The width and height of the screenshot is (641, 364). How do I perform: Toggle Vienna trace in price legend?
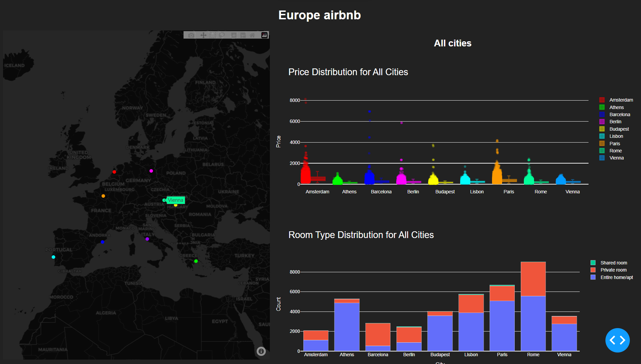pyautogui.click(x=612, y=158)
